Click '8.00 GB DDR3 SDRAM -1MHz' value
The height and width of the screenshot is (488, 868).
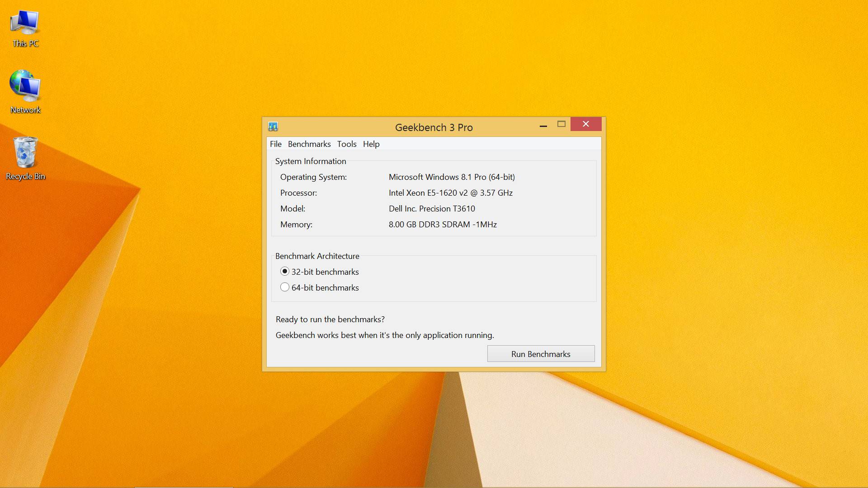(x=443, y=225)
